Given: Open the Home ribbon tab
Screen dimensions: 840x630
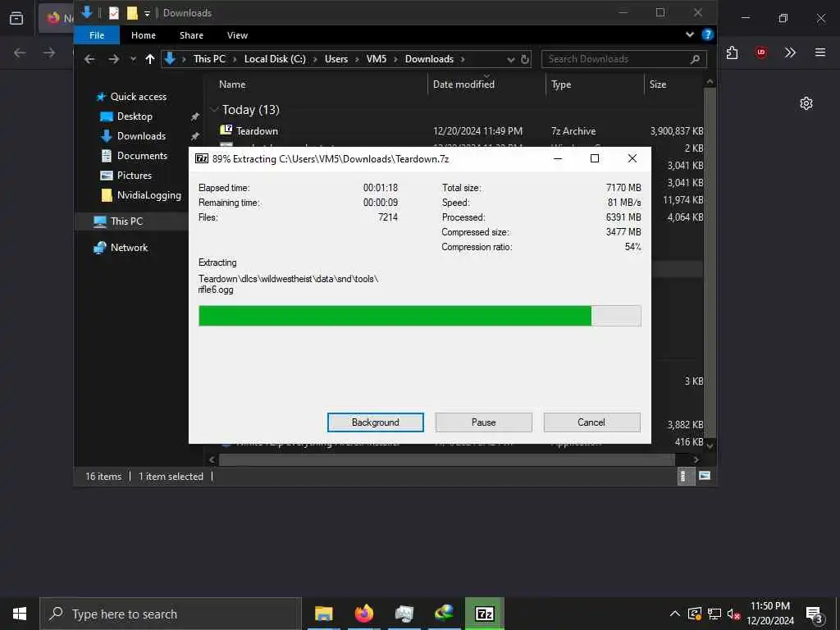Looking at the screenshot, I should point(144,35).
